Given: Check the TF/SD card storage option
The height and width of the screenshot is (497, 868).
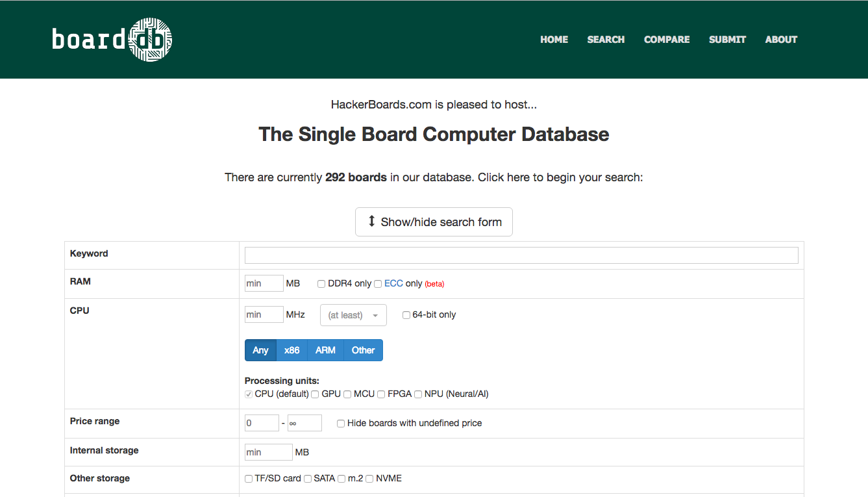Looking at the screenshot, I should 248,478.
